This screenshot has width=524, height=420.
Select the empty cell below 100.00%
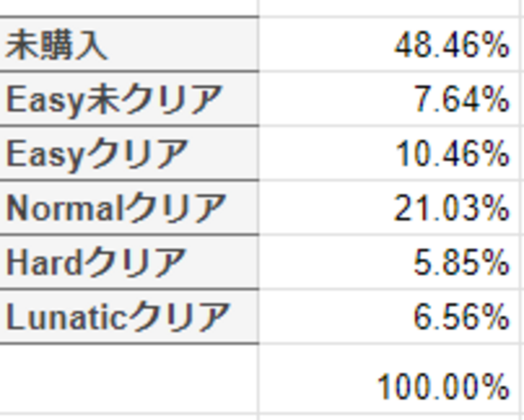389,417
